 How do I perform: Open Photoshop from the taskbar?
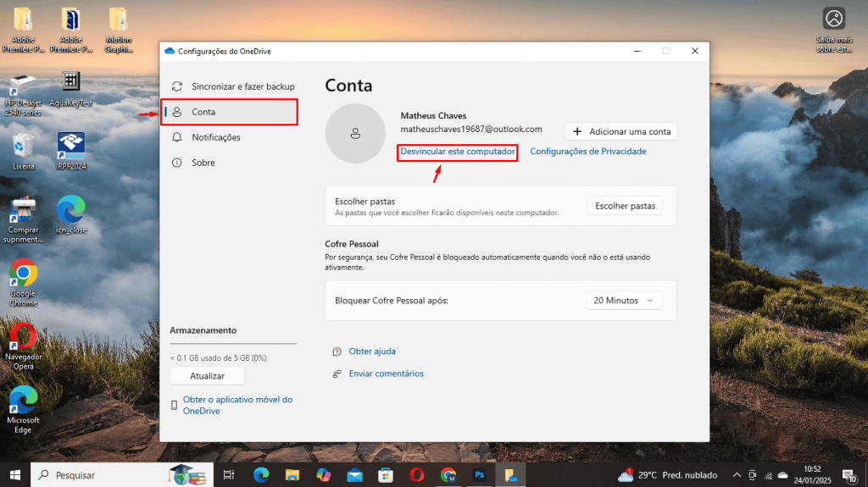click(x=480, y=475)
